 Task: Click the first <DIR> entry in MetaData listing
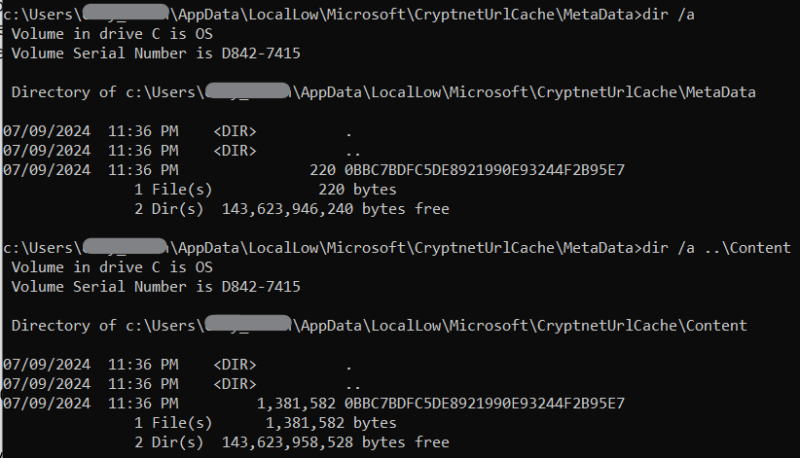[235, 131]
